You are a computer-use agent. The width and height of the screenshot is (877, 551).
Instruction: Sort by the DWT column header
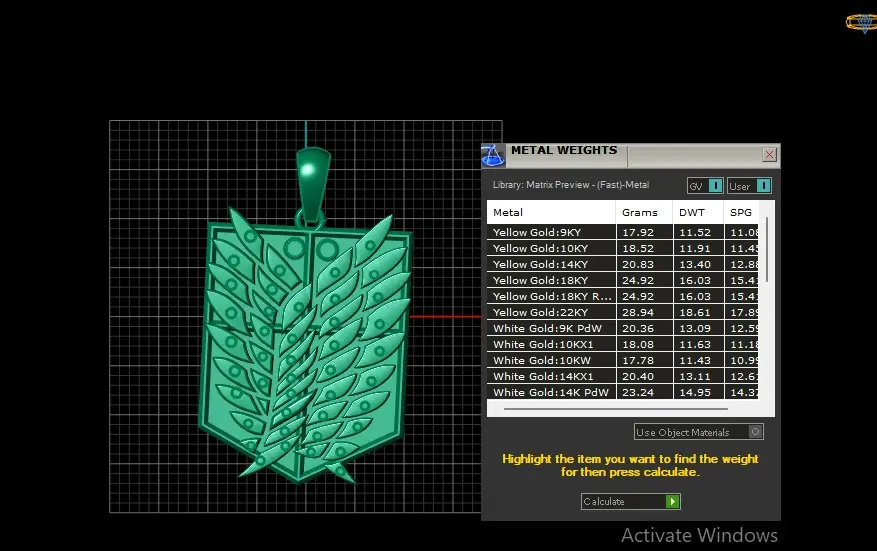(x=698, y=213)
